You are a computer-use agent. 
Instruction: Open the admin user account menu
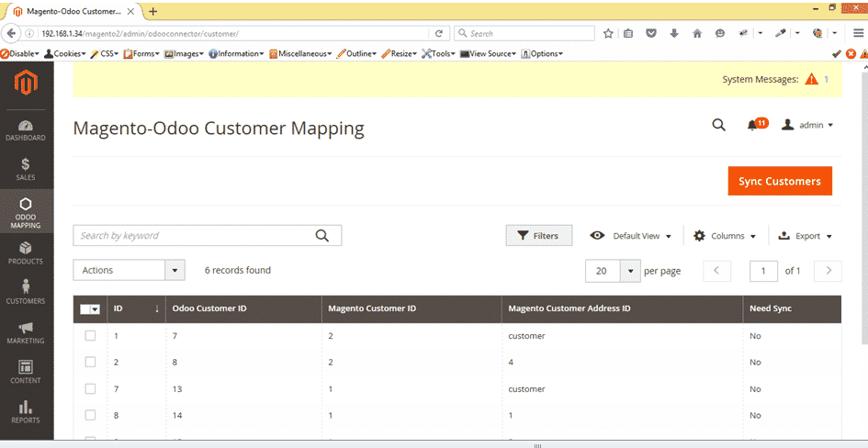[807, 126]
